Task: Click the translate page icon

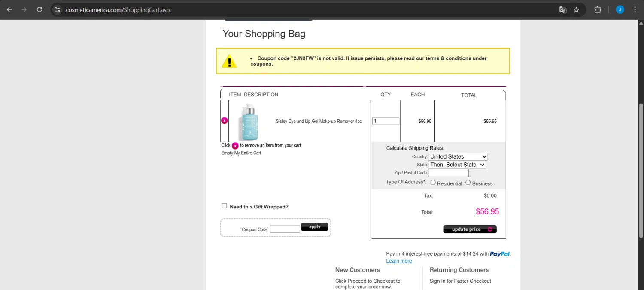Action: point(563,9)
